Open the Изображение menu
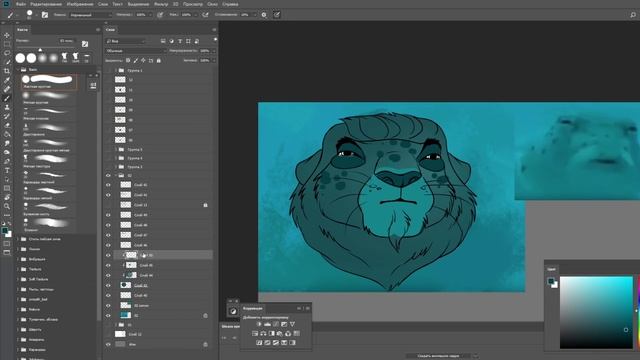 click(x=80, y=4)
